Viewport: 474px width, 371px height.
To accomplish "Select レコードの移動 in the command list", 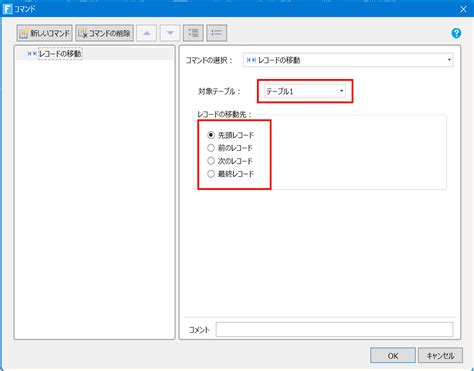I will pos(60,54).
